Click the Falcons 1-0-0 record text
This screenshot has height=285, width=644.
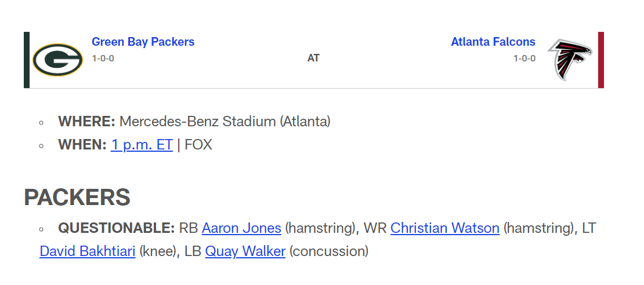coord(524,59)
